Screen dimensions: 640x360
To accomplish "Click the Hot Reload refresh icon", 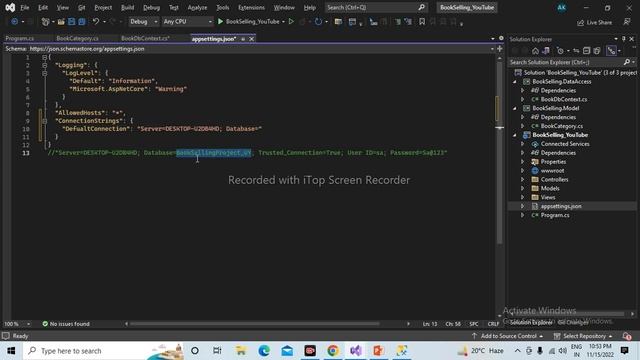I will [318, 22].
